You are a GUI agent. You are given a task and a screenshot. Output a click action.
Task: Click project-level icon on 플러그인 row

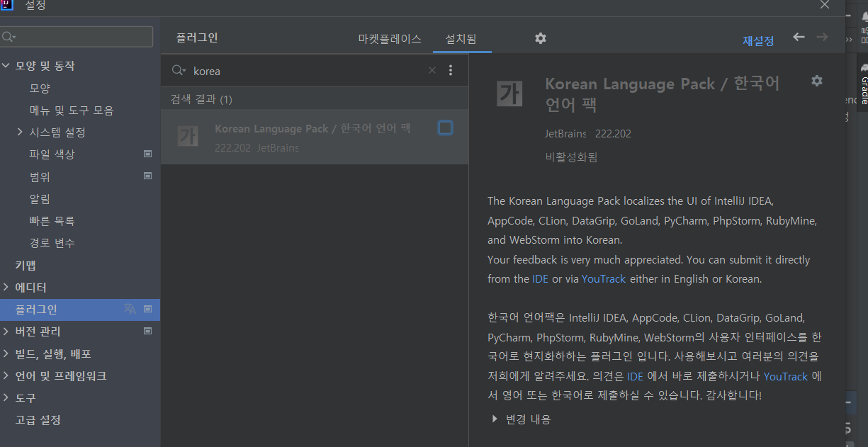pyautogui.click(x=148, y=309)
